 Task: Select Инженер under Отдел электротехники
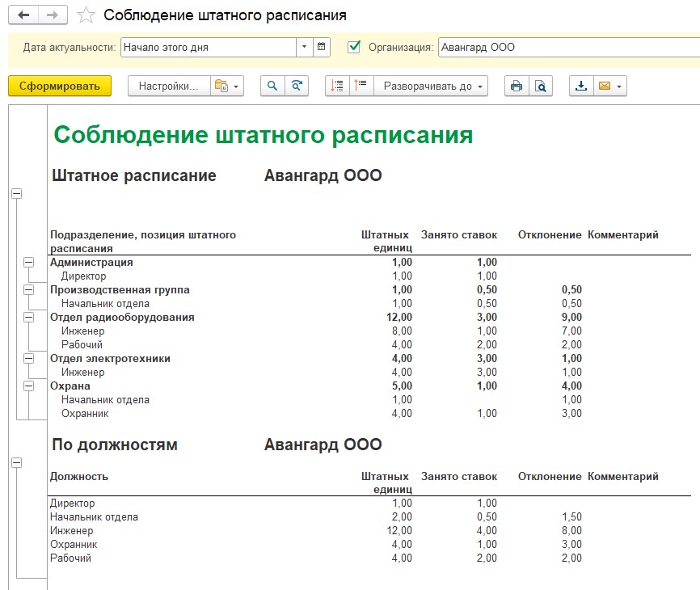(x=83, y=373)
